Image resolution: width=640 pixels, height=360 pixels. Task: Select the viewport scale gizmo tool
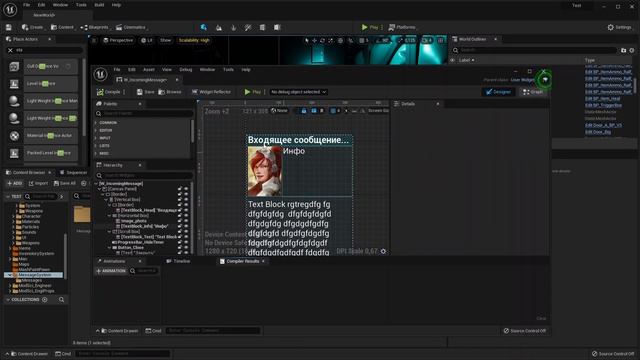[330, 40]
